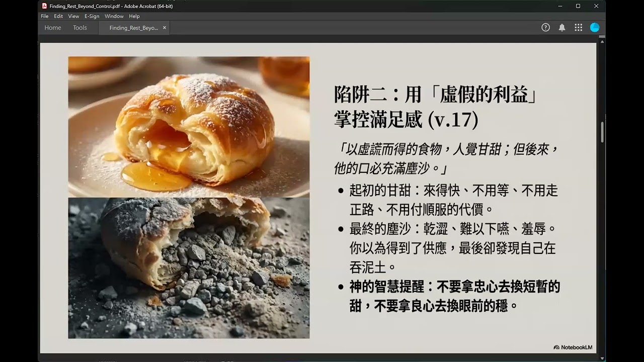
Task: Click the heading line 掌控滿足感 (v.17)
Action: [x=406, y=119]
